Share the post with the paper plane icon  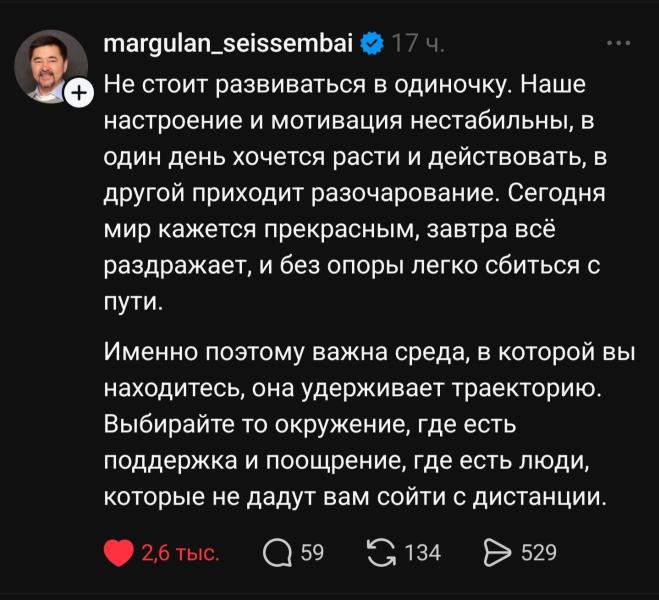[497, 552]
